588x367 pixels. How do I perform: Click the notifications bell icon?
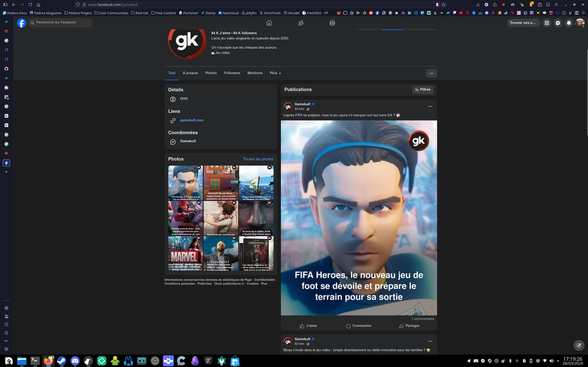click(x=569, y=23)
